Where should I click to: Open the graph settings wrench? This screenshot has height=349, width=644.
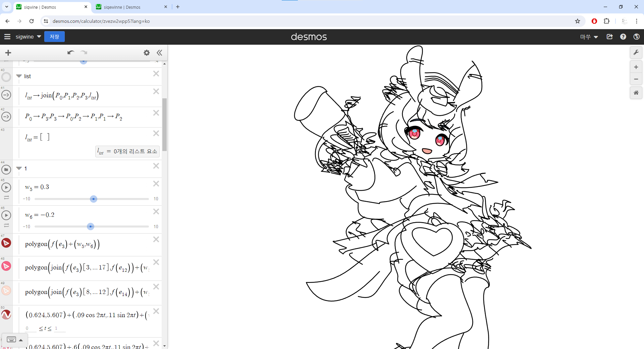point(636,53)
